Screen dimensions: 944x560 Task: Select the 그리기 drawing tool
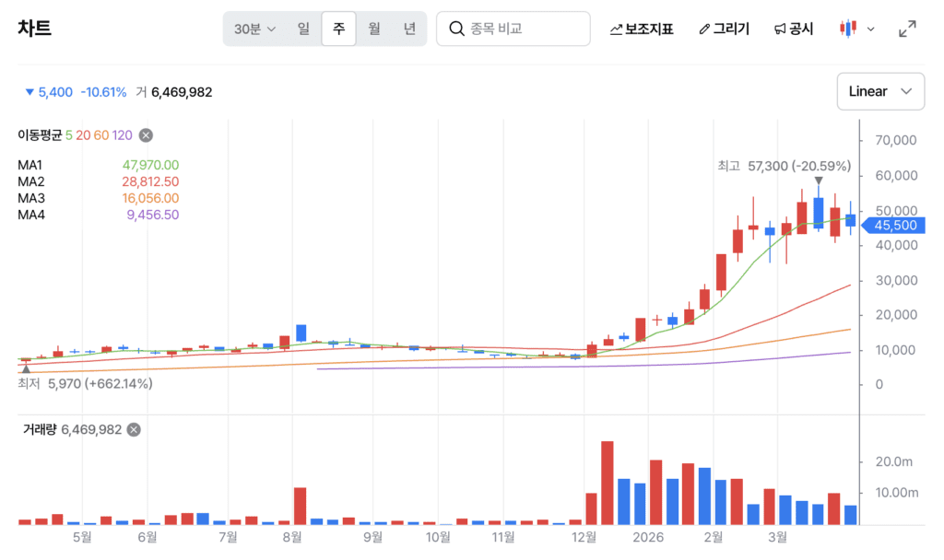(724, 29)
